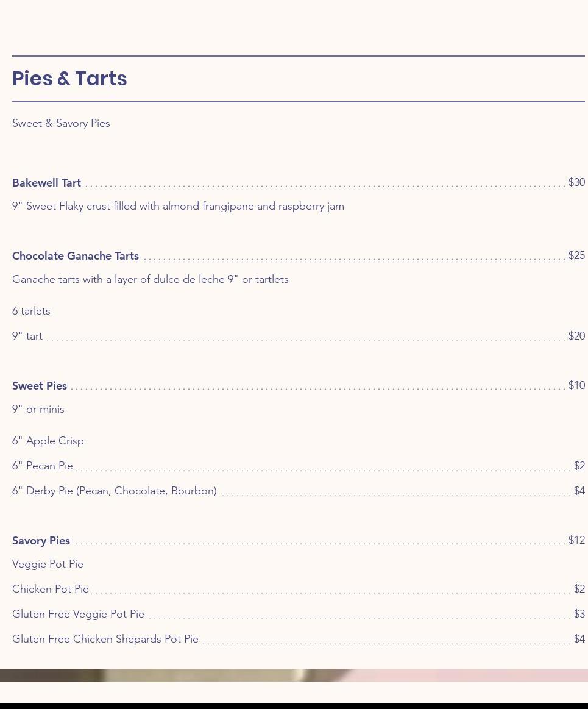
Task: Click the Veggie Pot Pie option
Action: tap(48, 564)
